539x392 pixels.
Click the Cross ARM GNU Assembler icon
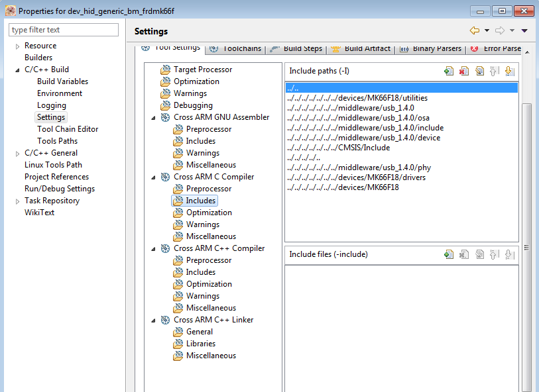pos(165,117)
